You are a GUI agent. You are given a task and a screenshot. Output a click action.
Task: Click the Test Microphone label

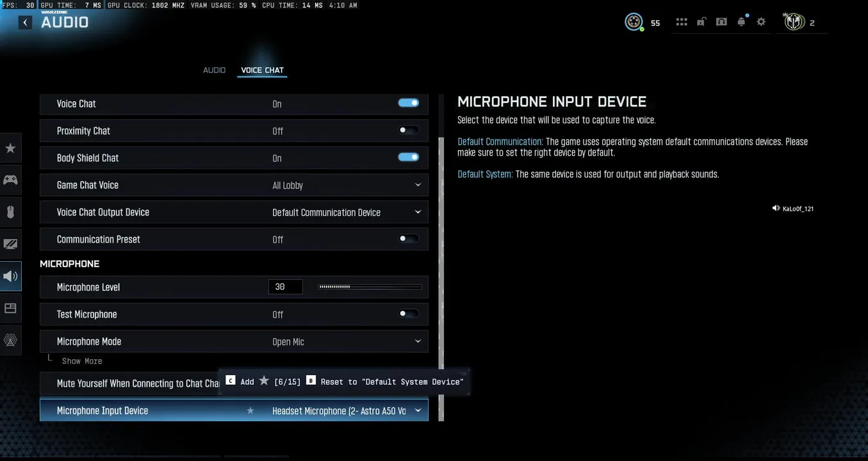86,314
